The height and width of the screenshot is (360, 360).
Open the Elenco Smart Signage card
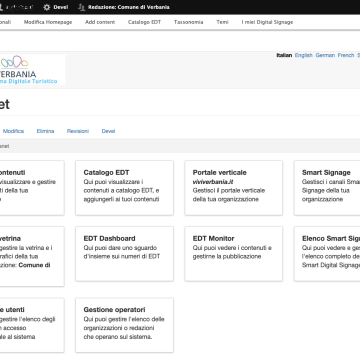pos(327,254)
